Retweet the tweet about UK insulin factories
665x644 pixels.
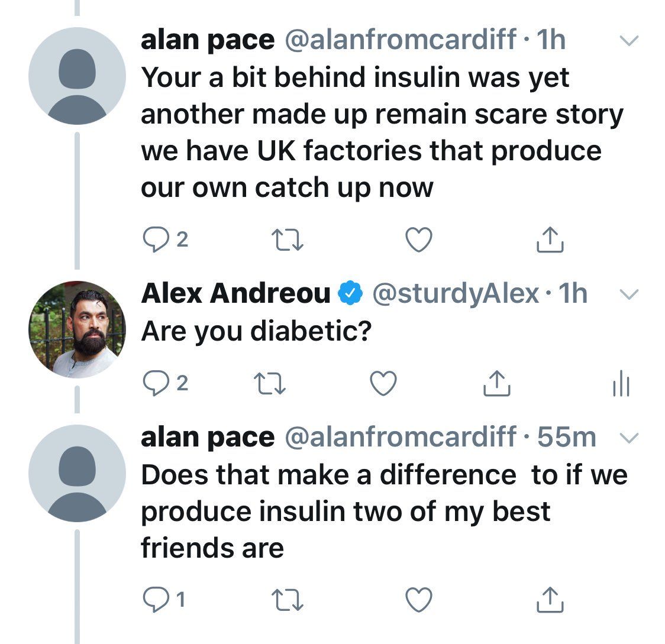289,240
